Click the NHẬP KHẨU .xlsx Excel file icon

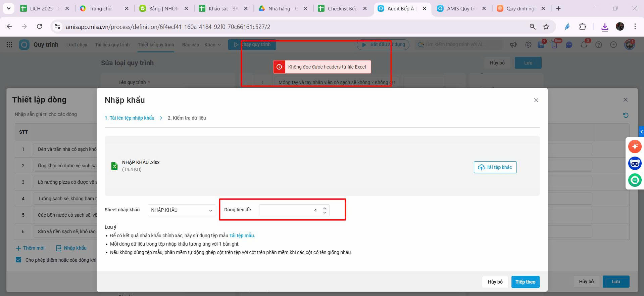pyautogui.click(x=114, y=166)
